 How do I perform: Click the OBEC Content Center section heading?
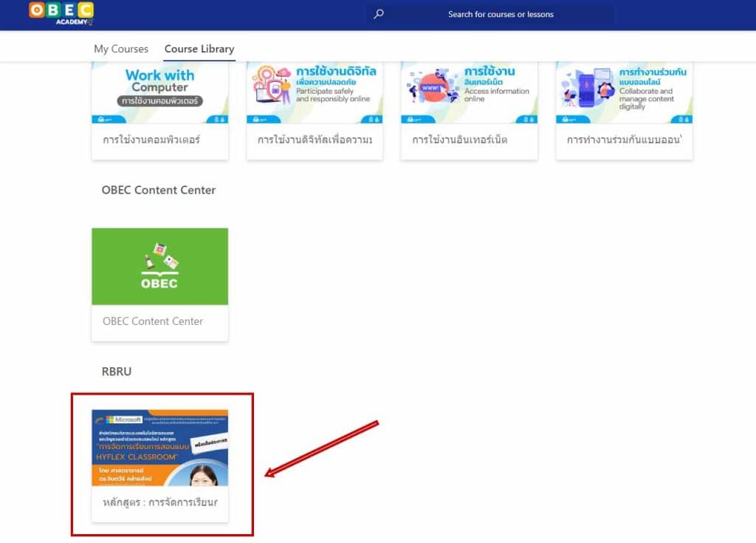(159, 190)
